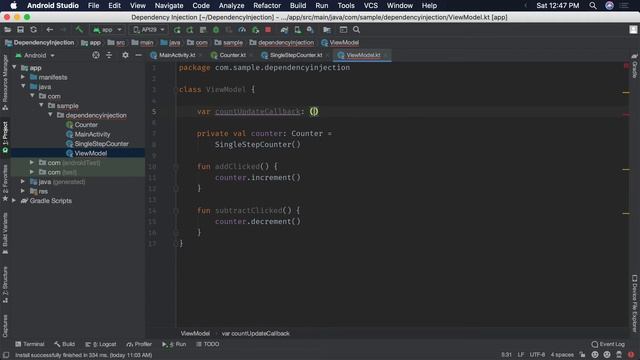The height and width of the screenshot is (360, 640).
Task: Switch to the SingleStepCounter.kt tab
Action: pos(292,55)
